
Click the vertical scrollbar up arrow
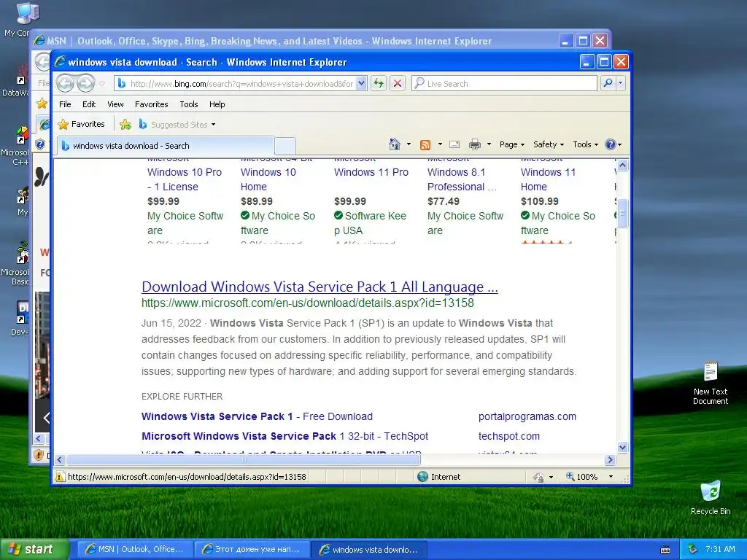point(622,166)
